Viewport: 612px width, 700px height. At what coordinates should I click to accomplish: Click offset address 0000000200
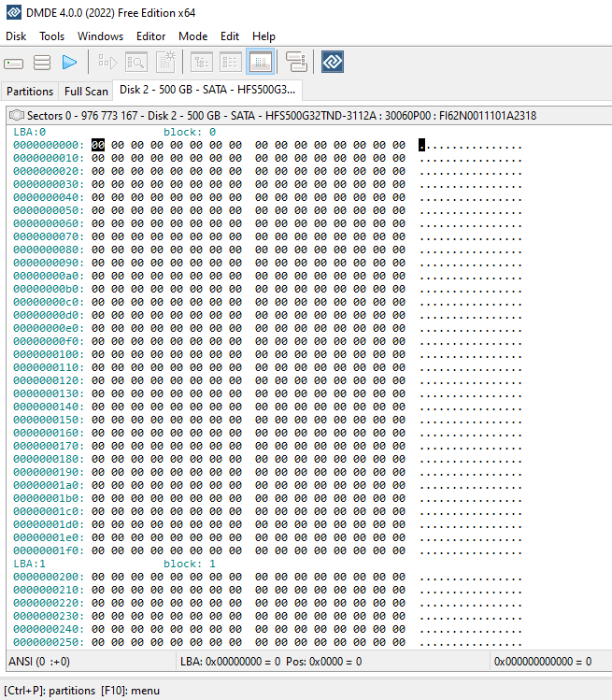tap(49, 577)
